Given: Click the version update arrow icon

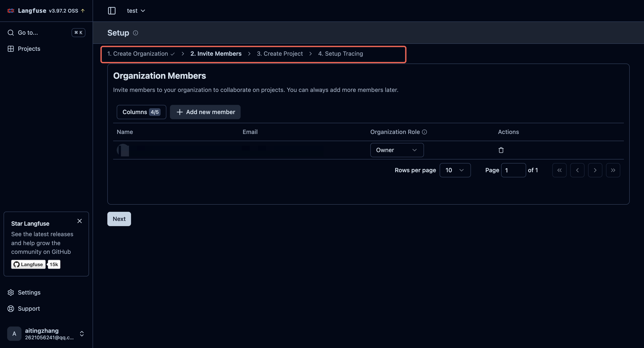Looking at the screenshot, I should point(83,11).
